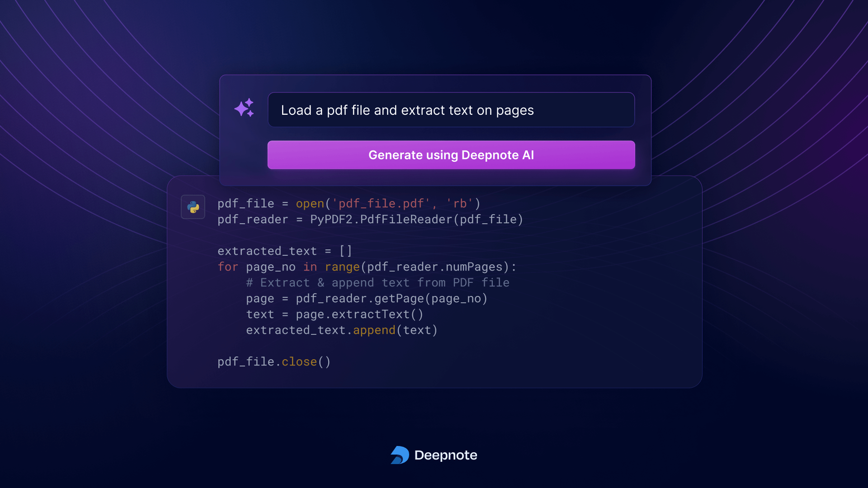The width and height of the screenshot is (868, 488).
Task: Click the line 'text = page.extractText()'
Action: tap(335, 314)
